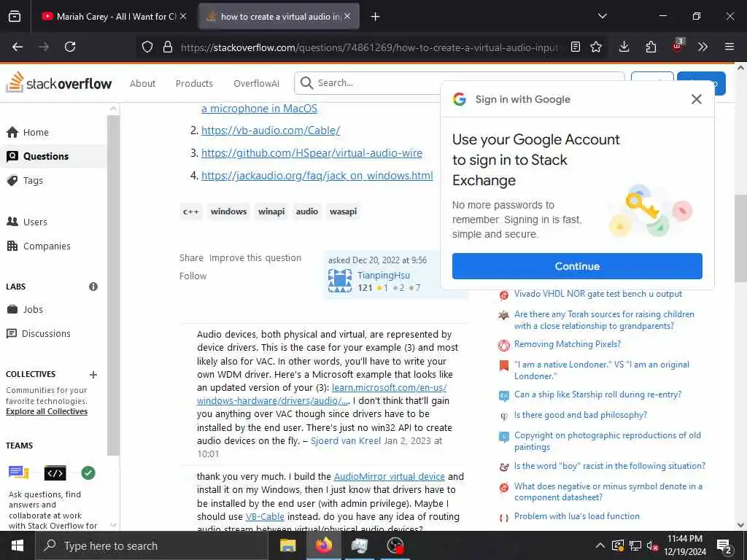Click the audio tag

[x=307, y=211]
